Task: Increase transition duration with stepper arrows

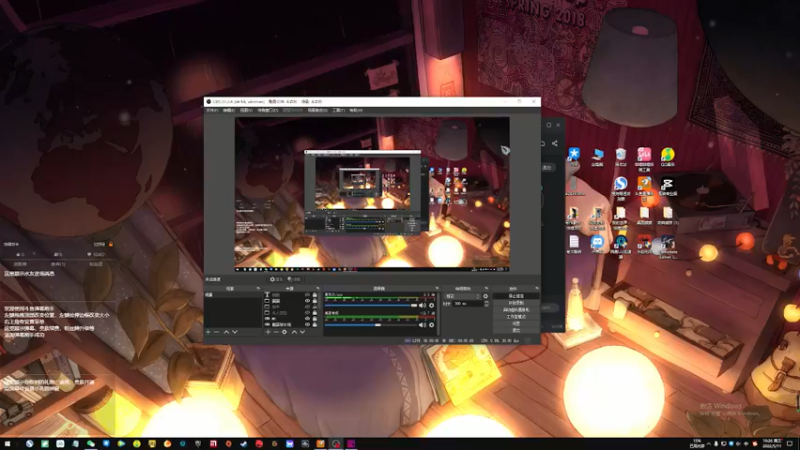Action: click(487, 303)
